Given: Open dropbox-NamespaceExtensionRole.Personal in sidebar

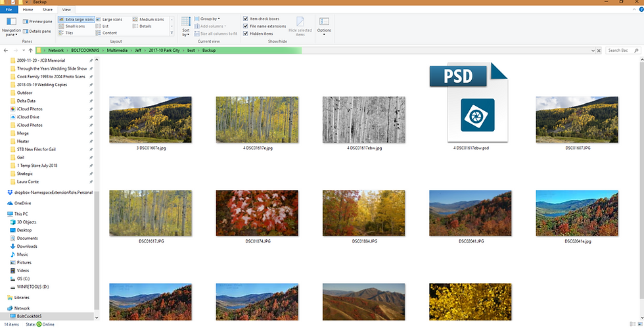Looking at the screenshot, I should 50,193.
